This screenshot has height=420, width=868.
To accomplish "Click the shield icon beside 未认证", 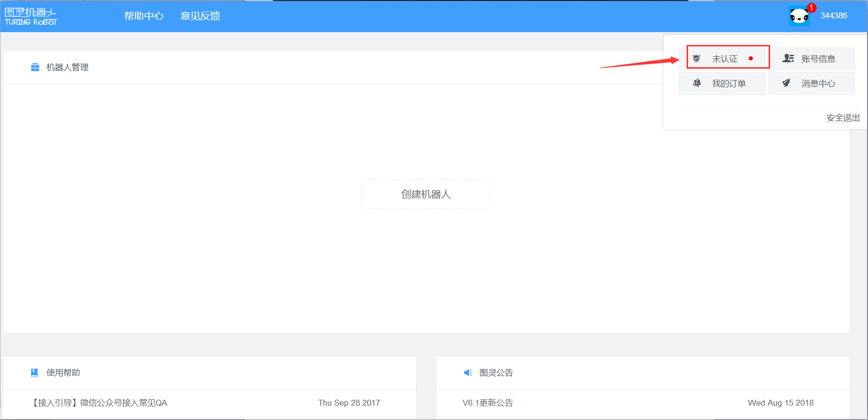I will (x=696, y=58).
